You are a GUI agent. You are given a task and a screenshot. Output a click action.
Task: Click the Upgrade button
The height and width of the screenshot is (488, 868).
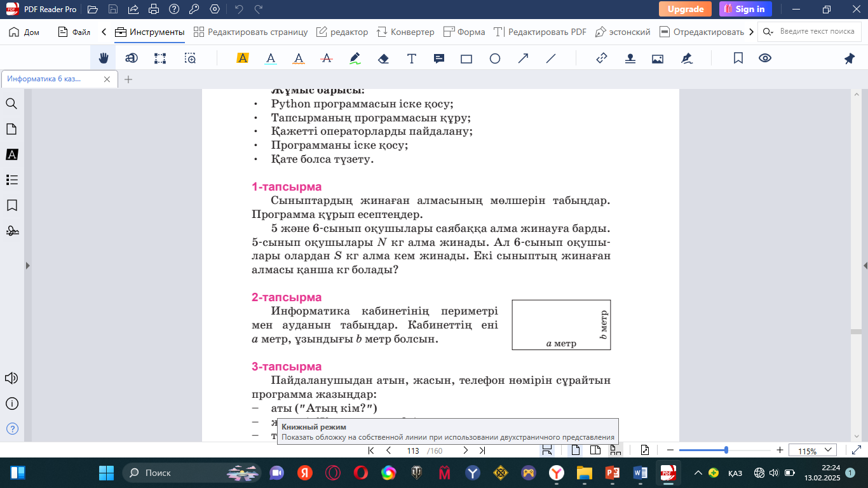[685, 9]
